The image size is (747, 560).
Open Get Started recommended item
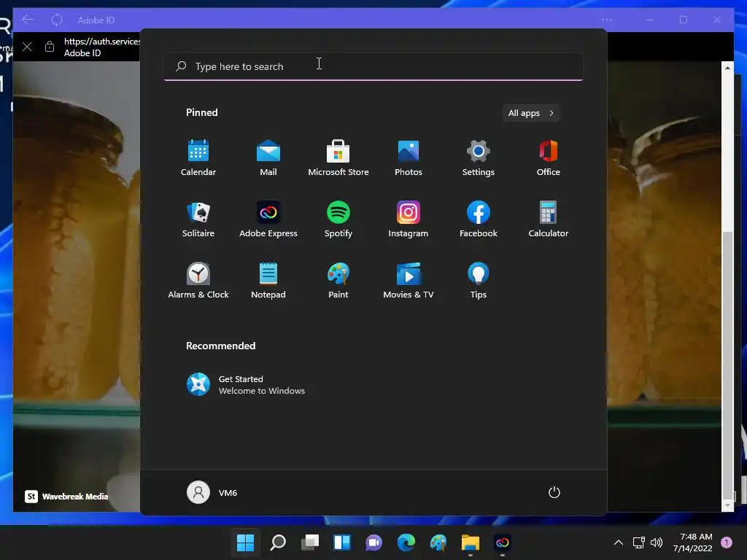pos(246,385)
